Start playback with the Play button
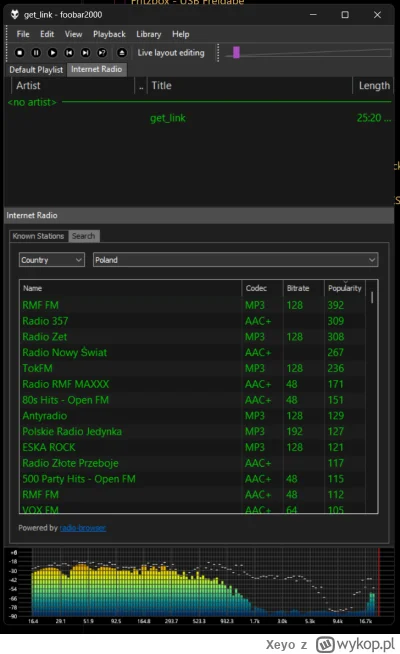 tap(53, 53)
